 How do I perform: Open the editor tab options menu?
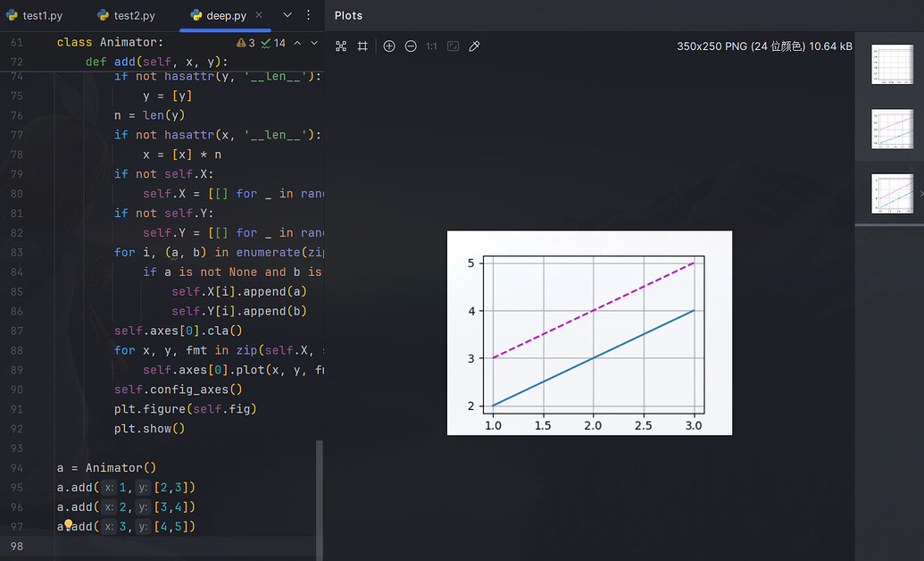(309, 15)
